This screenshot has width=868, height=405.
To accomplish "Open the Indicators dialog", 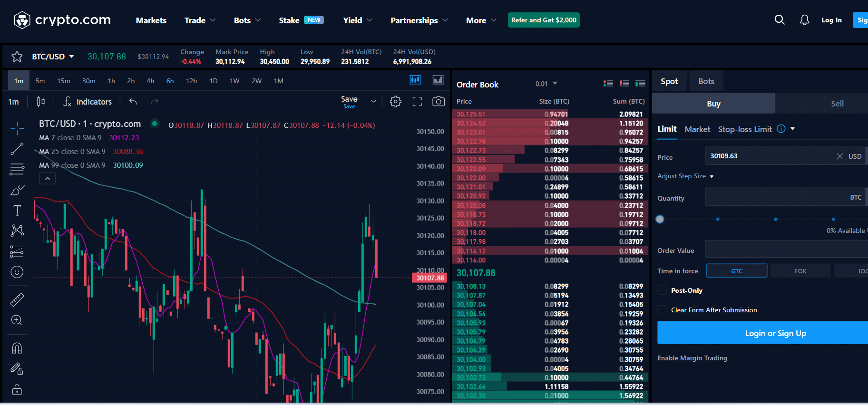I will [x=88, y=102].
